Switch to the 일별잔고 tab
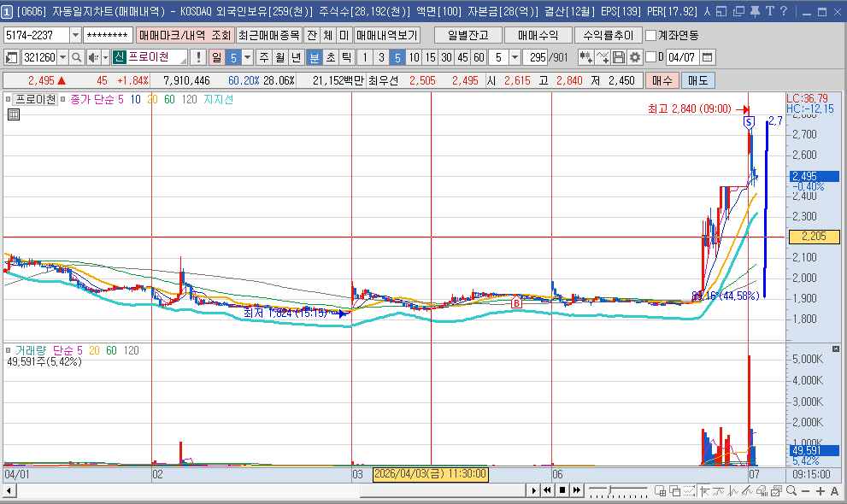The image size is (847, 504). coord(468,35)
